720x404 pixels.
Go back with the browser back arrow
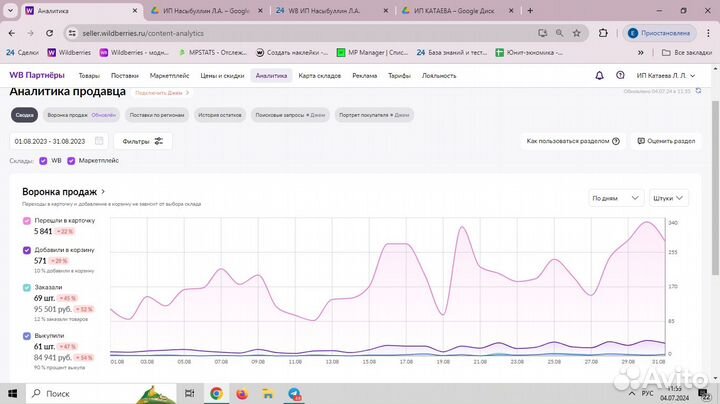pyautogui.click(x=12, y=32)
